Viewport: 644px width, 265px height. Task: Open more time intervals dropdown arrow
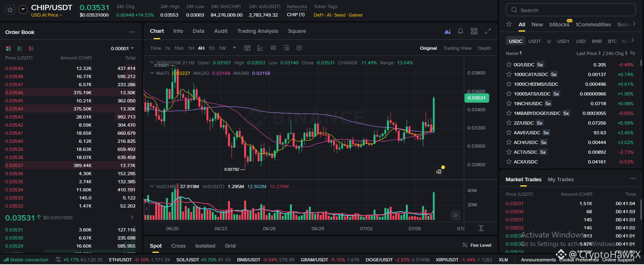(234, 48)
